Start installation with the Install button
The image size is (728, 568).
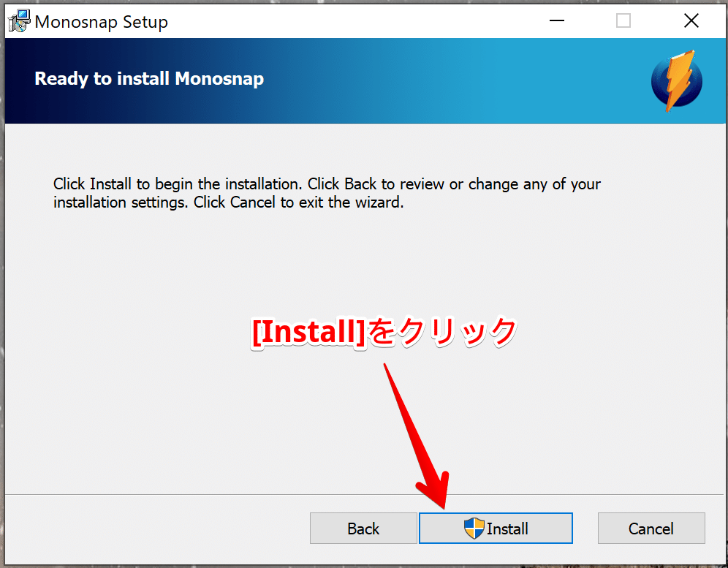coord(496,528)
